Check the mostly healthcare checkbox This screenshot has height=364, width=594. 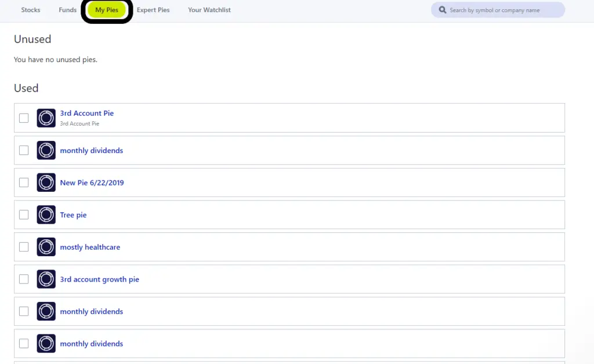tap(24, 247)
